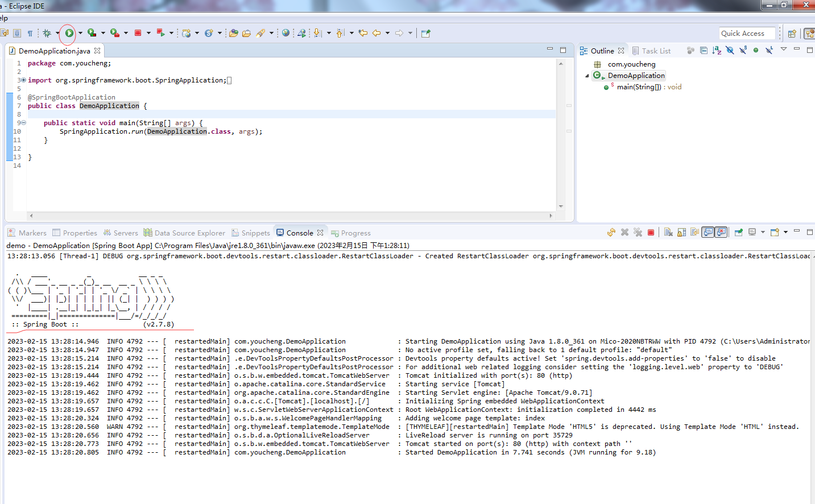Viewport: 815px width, 504px height.
Task: Switch to the Markers tab
Action: point(27,233)
